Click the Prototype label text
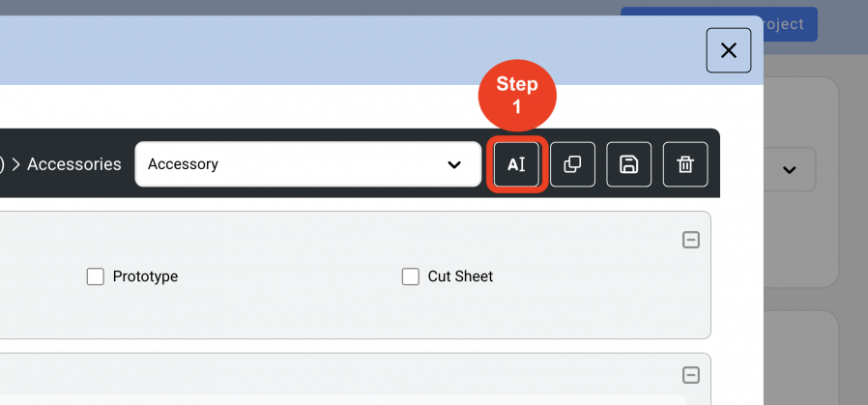 click(x=146, y=276)
